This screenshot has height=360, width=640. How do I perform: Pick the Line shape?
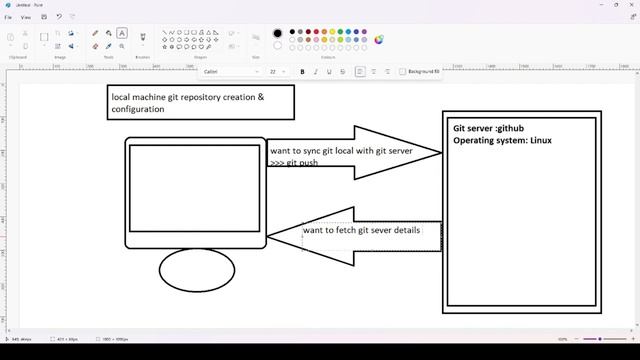click(x=164, y=32)
